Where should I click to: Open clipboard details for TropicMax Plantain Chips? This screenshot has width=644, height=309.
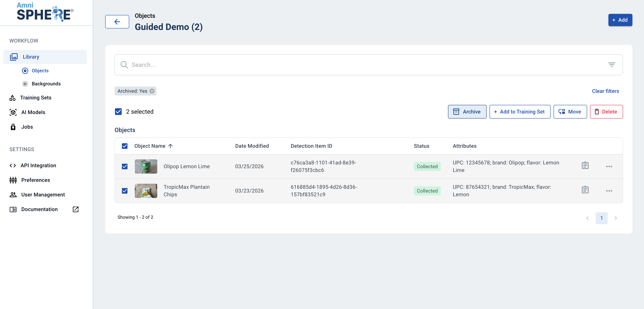pos(585,190)
